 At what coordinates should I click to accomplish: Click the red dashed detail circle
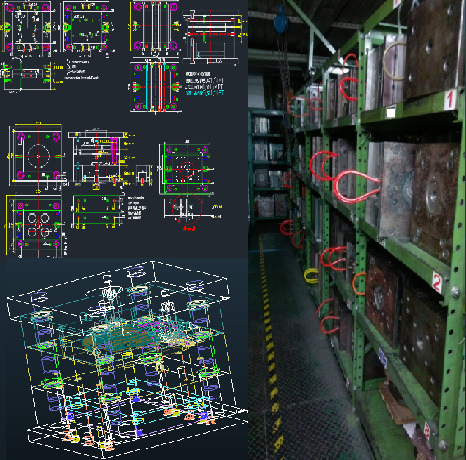pos(187,208)
